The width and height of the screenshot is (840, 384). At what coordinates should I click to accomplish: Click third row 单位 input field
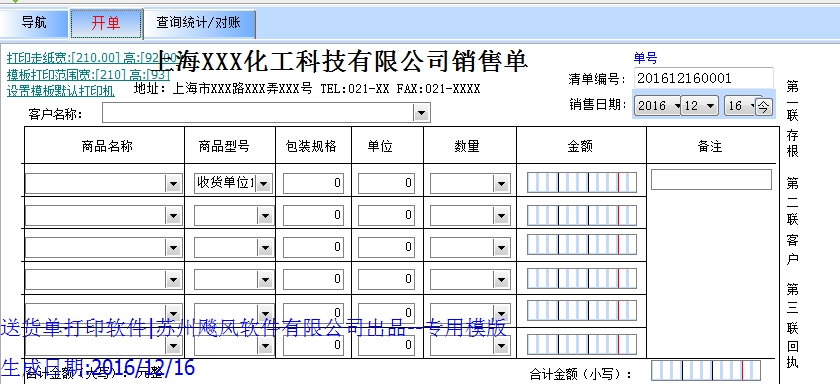click(x=386, y=247)
